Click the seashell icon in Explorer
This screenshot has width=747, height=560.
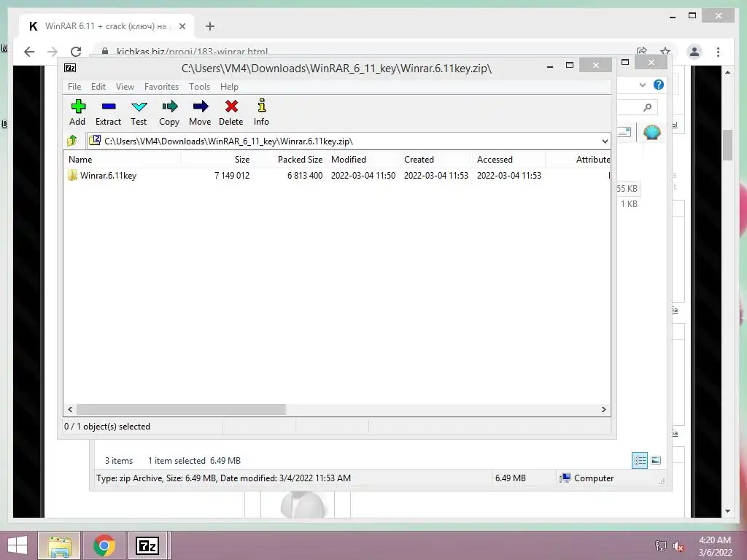[651, 132]
